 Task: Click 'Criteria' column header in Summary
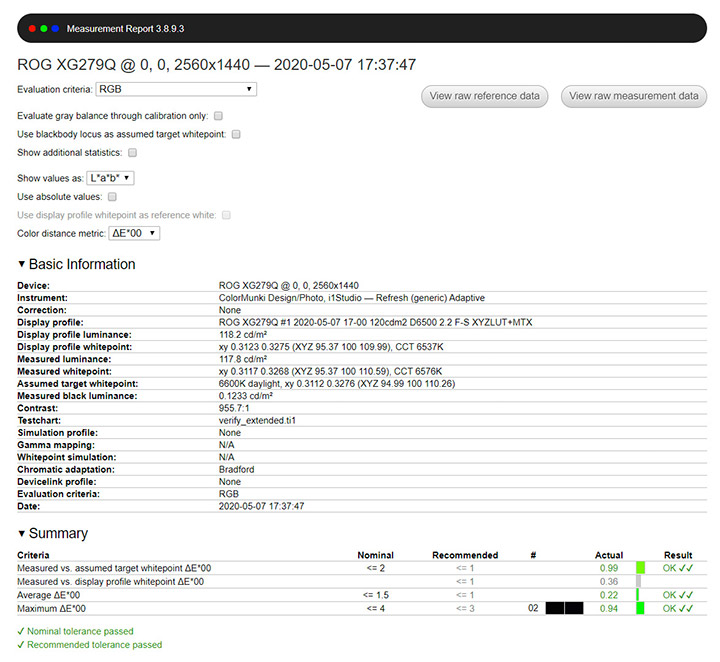pos(33,555)
